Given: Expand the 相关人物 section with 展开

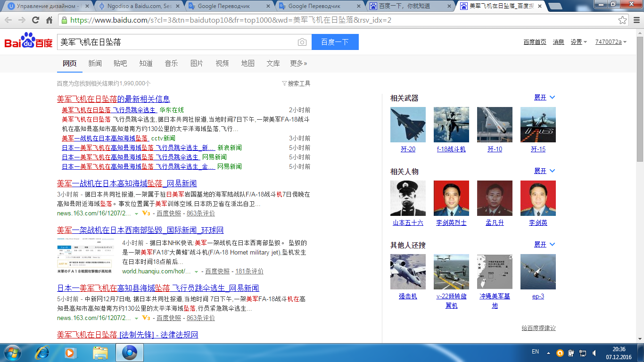Looking at the screenshot, I should pyautogui.click(x=545, y=171).
